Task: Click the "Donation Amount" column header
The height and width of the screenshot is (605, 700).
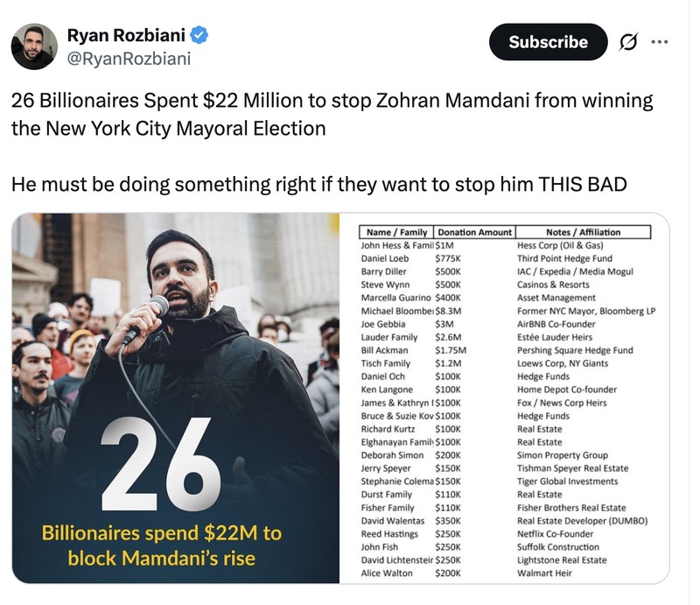Action: (x=474, y=232)
